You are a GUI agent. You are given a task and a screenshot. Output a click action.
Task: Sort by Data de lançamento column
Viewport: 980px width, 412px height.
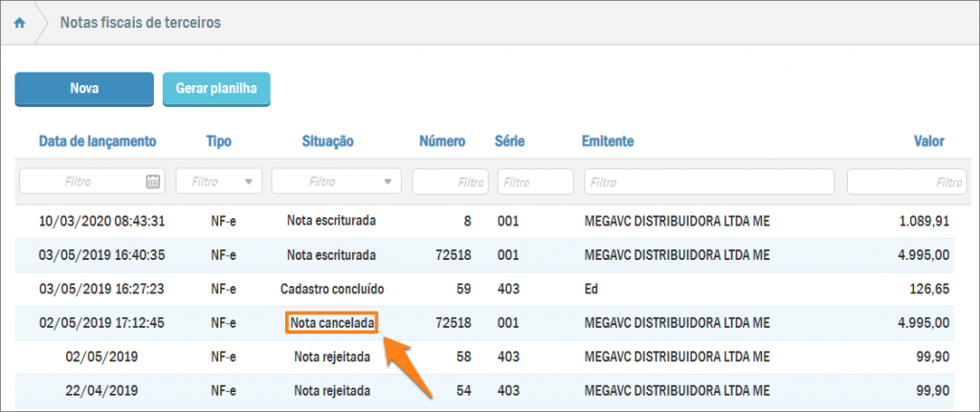pyautogui.click(x=97, y=141)
